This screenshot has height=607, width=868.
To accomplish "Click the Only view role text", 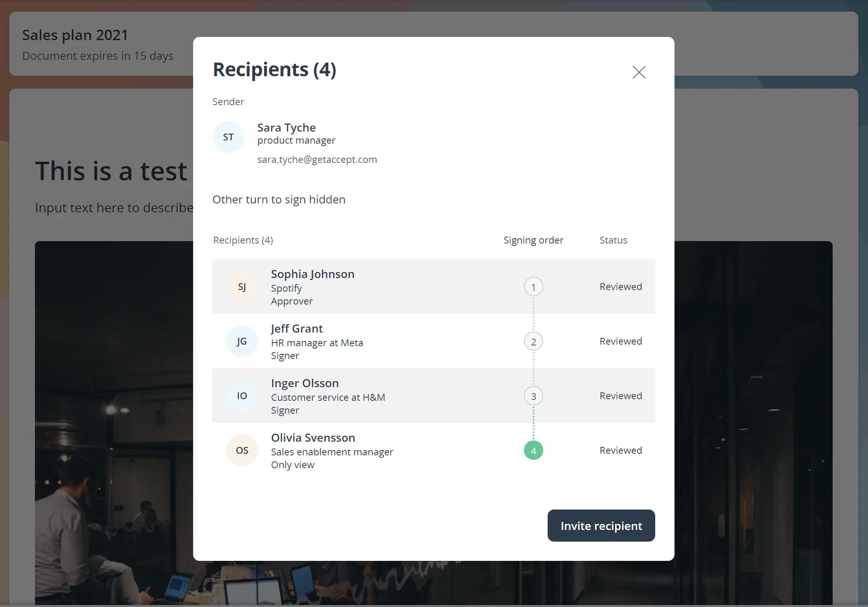I will click(293, 465).
